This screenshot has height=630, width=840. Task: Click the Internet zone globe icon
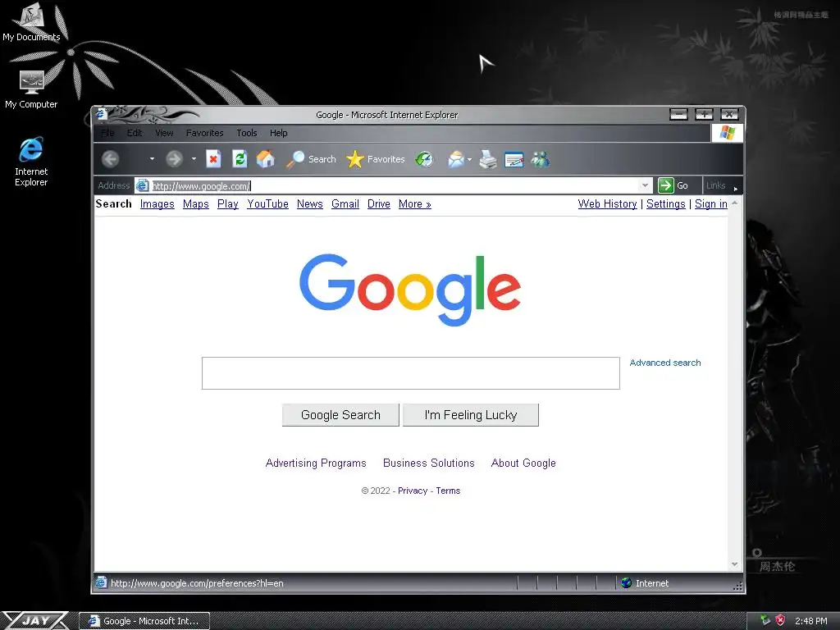626,583
